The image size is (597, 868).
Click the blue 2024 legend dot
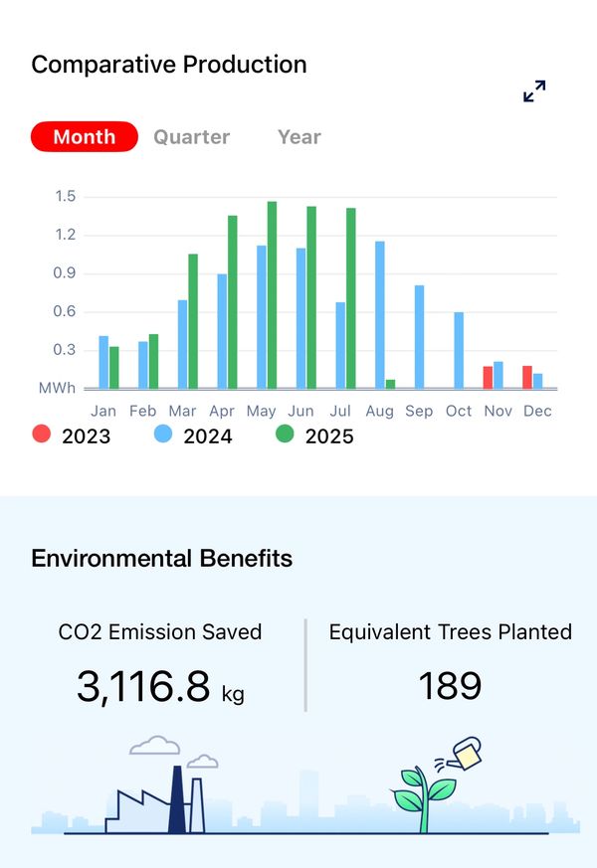[x=164, y=434]
